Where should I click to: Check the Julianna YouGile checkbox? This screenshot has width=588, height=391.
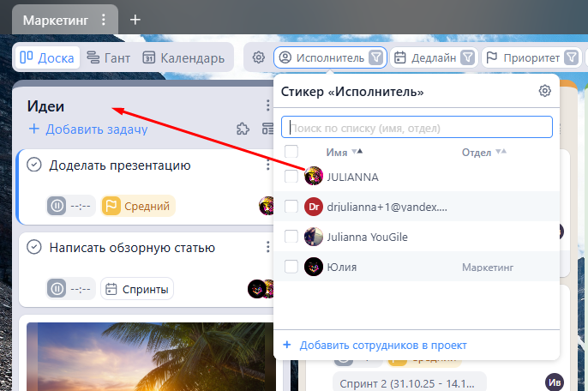click(x=291, y=237)
